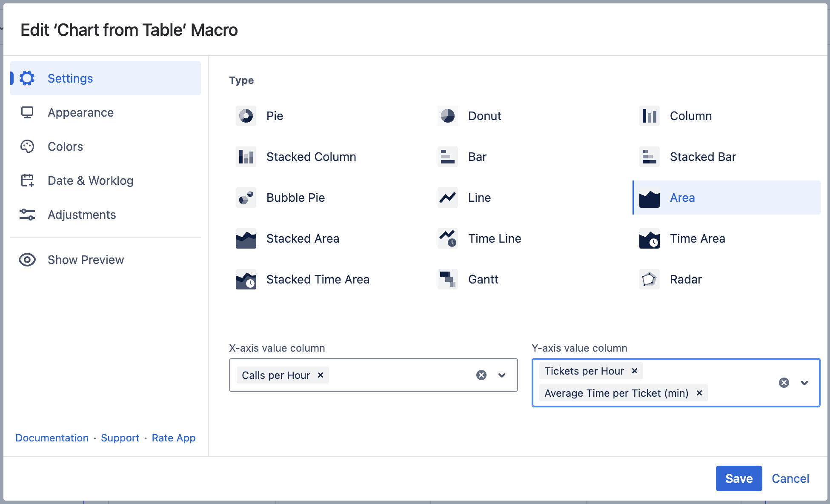Click the Save button

738,478
